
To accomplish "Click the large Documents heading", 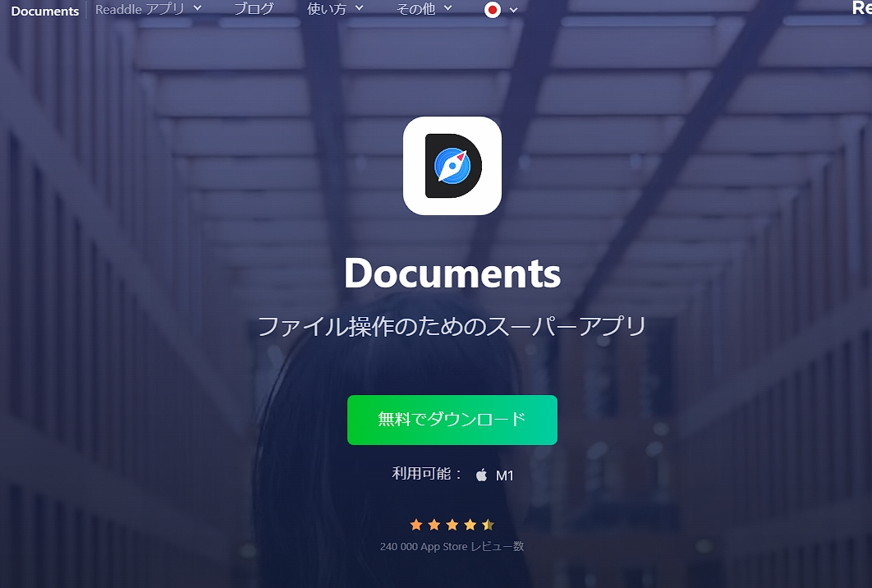I will [452, 273].
